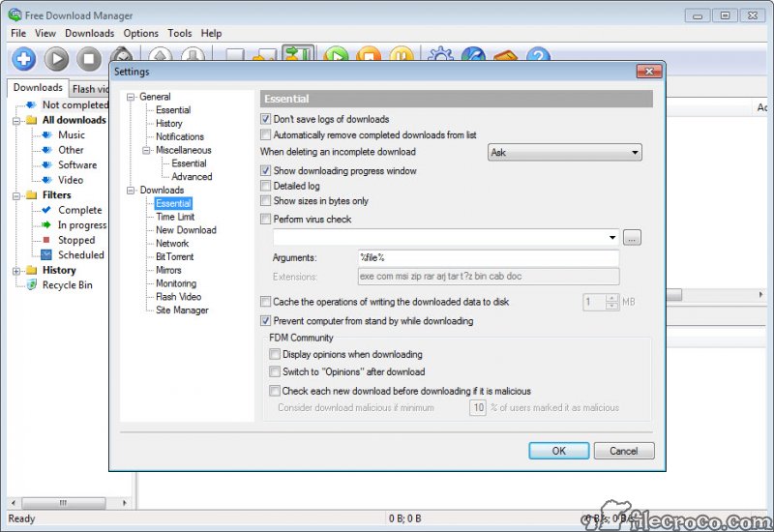Enable Switch to Opinions after download
The width and height of the screenshot is (774, 532).
click(275, 371)
